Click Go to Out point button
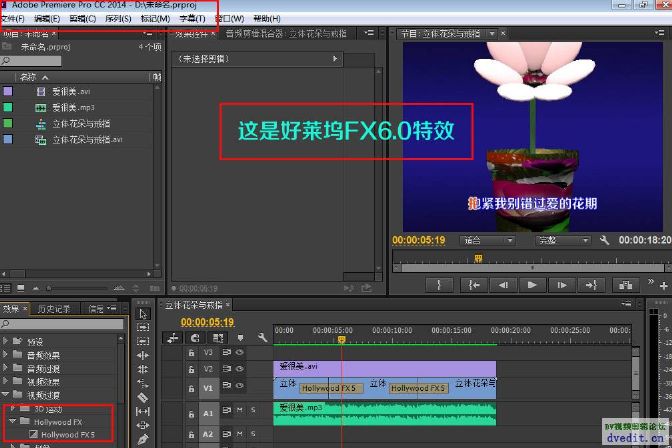The image size is (672, 448). [591, 285]
